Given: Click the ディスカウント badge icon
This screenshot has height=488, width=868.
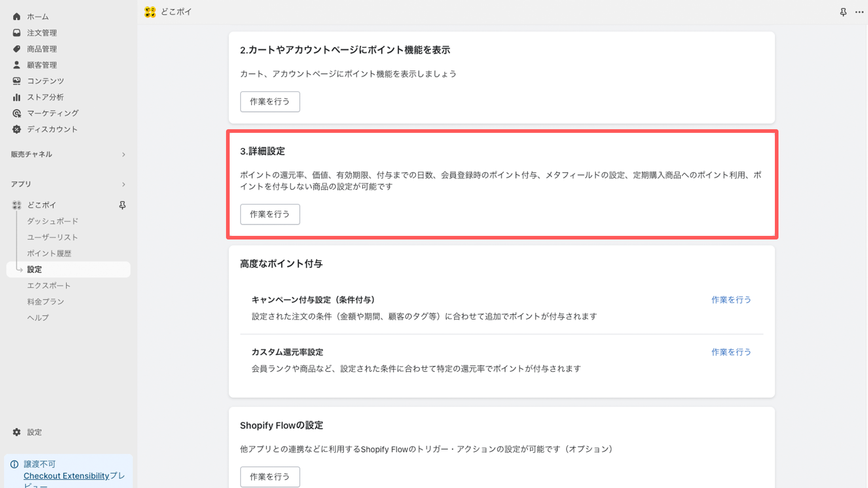Looking at the screenshot, I should (17, 129).
